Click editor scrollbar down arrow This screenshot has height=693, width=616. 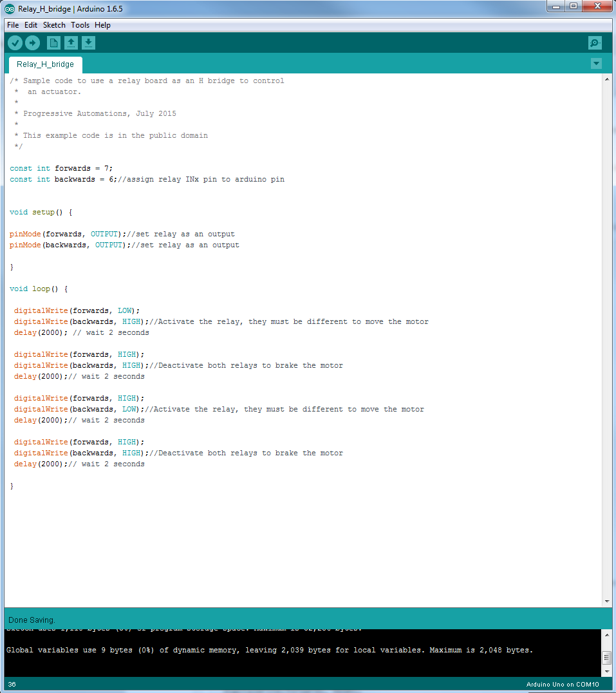(x=607, y=601)
